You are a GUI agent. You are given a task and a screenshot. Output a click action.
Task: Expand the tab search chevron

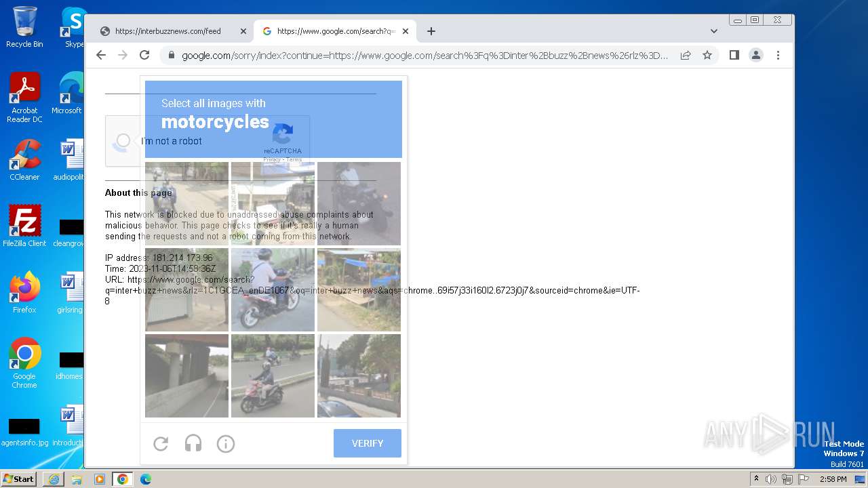click(713, 31)
